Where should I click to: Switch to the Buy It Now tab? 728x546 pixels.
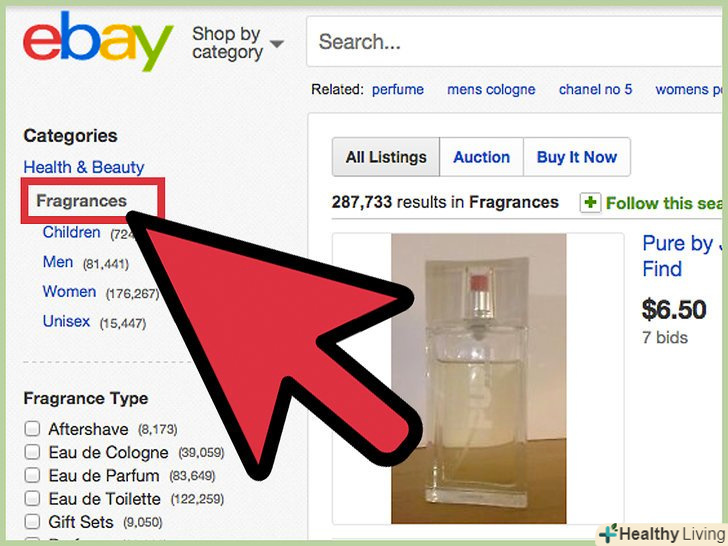[x=577, y=157]
